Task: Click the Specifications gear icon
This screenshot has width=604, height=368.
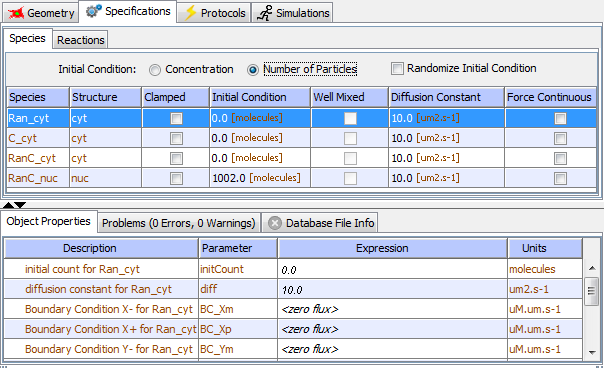Action: coord(93,11)
